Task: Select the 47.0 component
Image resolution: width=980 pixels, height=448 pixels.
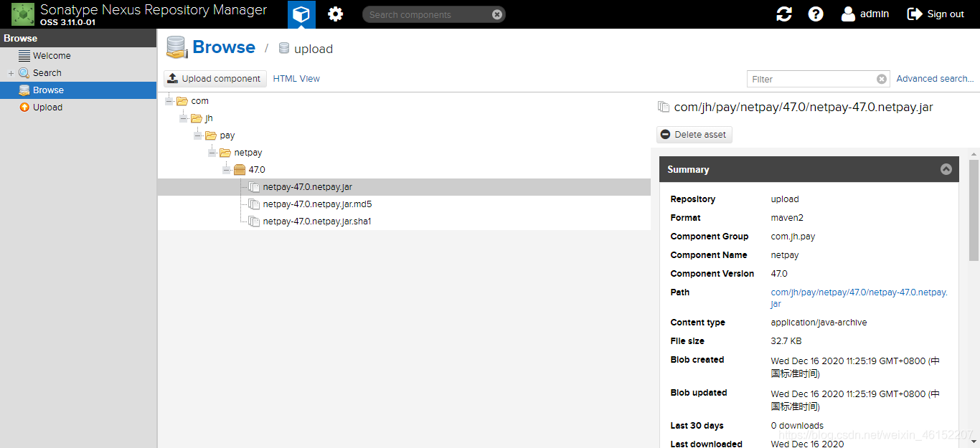Action: 256,170
